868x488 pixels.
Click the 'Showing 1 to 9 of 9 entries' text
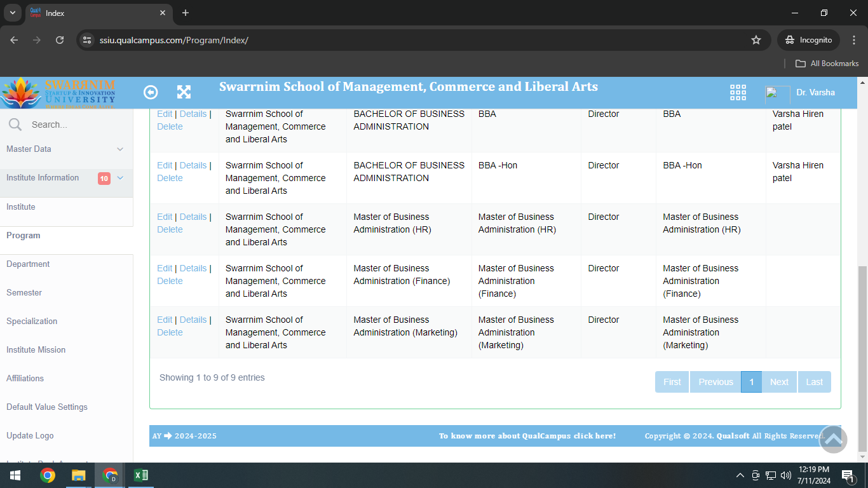[x=212, y=377]
